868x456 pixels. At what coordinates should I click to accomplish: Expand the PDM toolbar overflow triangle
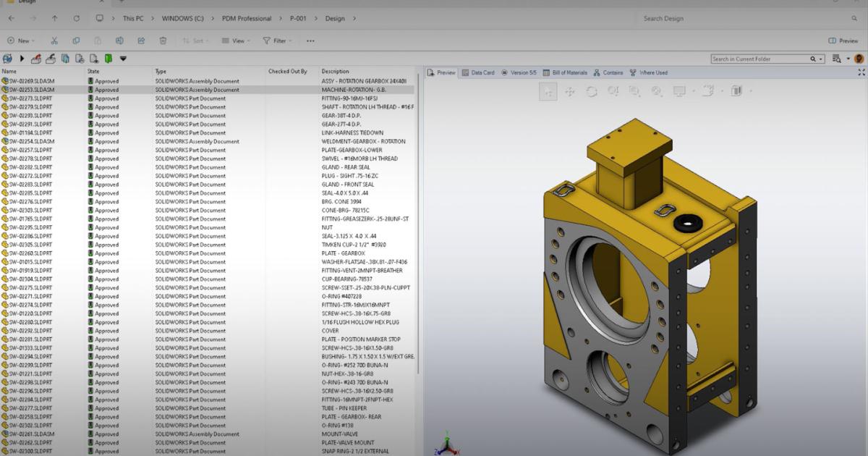[123, 59]
